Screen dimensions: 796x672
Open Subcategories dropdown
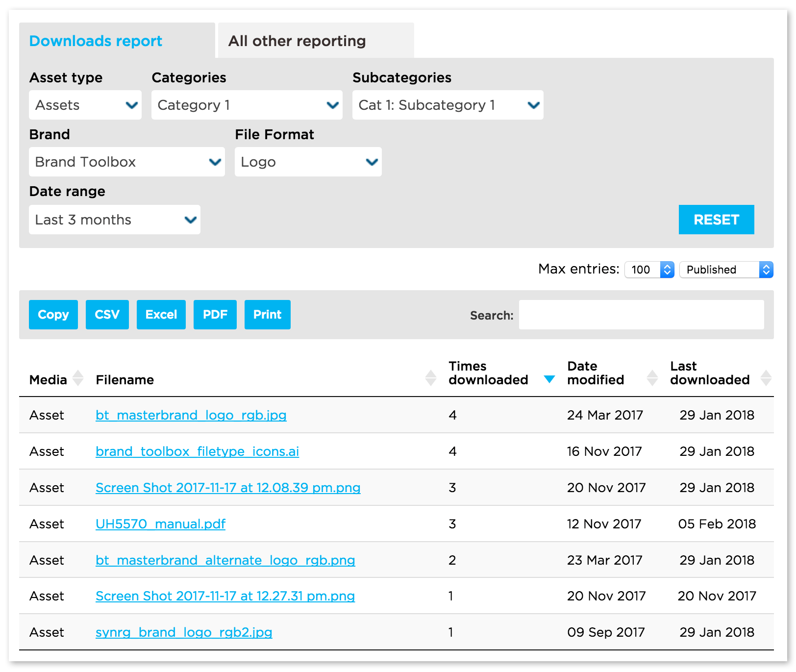click(448, 105)
